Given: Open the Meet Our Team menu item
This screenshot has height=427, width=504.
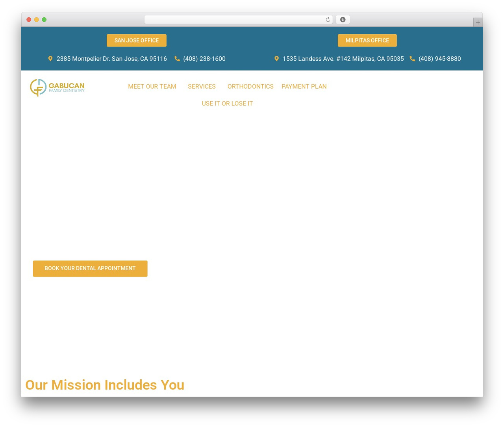Looking at the screenshot, I should [x=152, y=87].
